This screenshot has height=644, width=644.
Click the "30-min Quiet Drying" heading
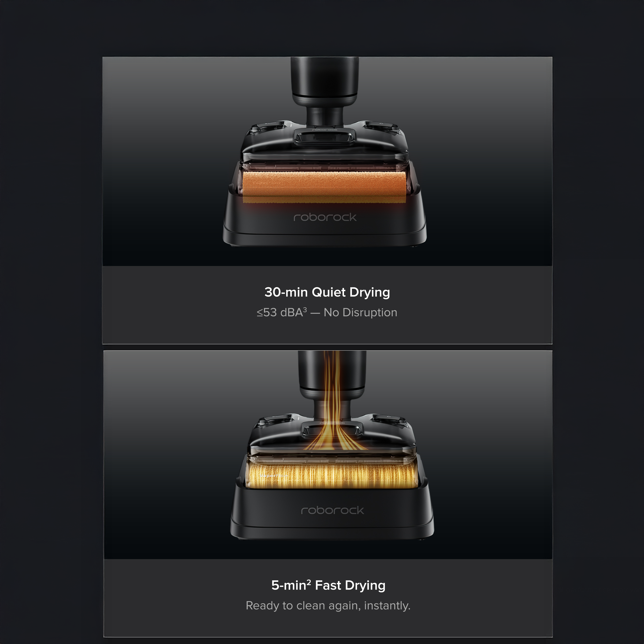[x=327, y=292]
